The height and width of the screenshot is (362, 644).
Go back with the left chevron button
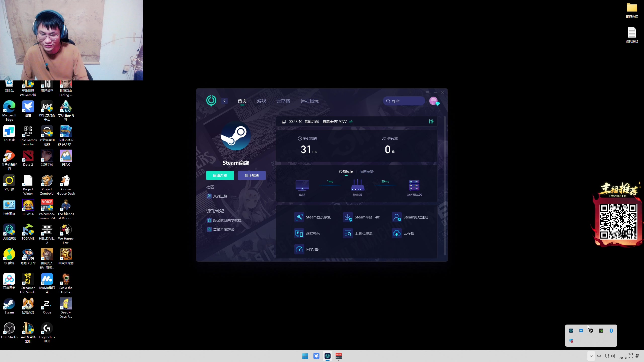pyautogui.click(x=224, y=101)
